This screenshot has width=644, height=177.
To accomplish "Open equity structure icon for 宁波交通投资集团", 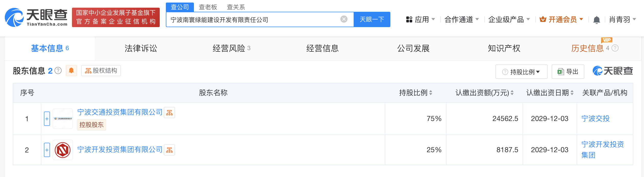I will coord(169,113).
